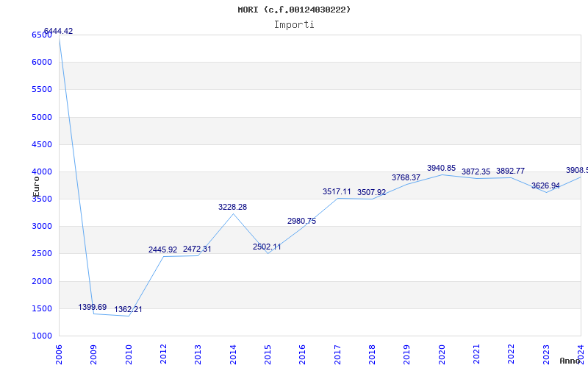Click the x-axis year 2018
This screenshot has width=588, height=368.
tap(372, 355)
